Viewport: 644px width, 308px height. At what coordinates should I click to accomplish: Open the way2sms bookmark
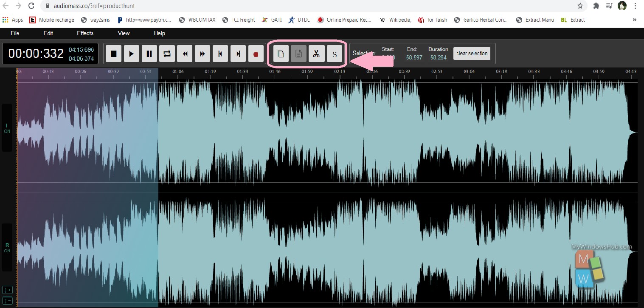[x=96, y=20]
